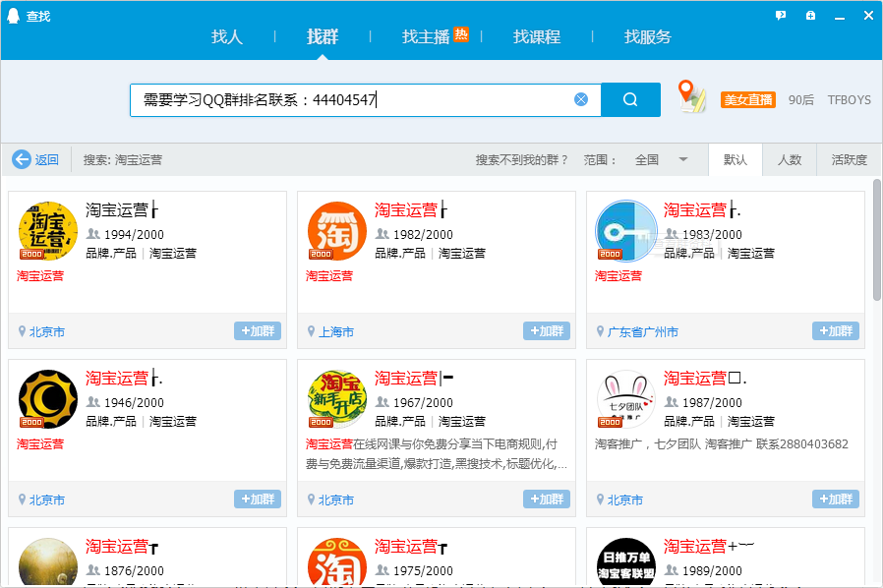Join the 1946/2000 group via +加群
The width and height of the screenshot is (883, 588).
[258, 499]
